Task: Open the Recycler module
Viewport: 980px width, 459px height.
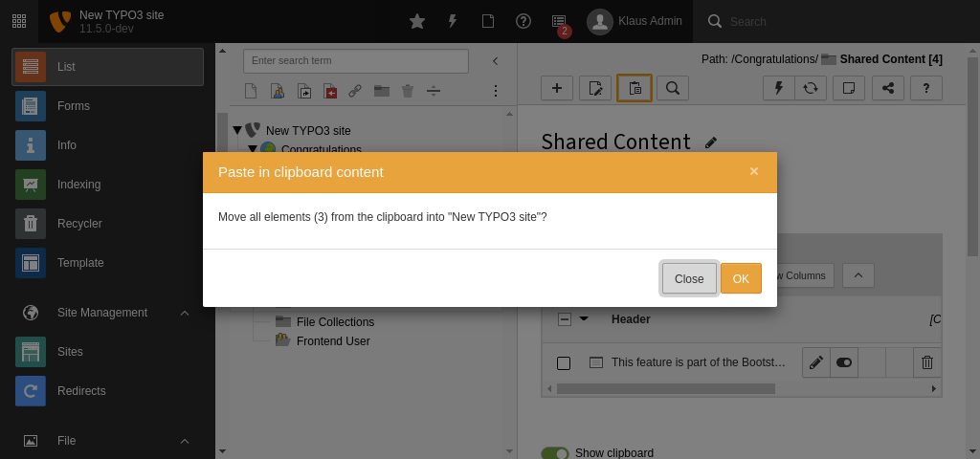Action: 107,224
